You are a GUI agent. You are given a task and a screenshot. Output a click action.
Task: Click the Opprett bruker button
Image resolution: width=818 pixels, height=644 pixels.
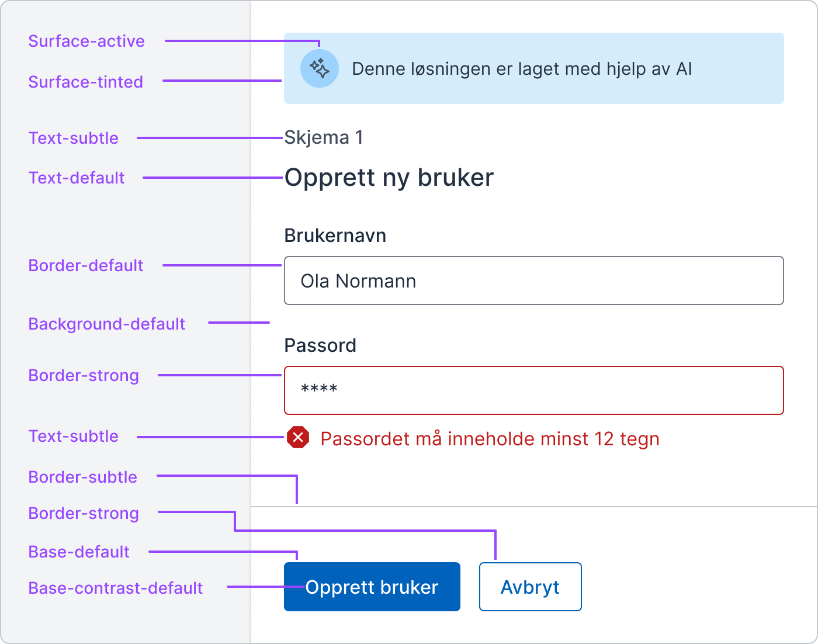pos(372,587)
